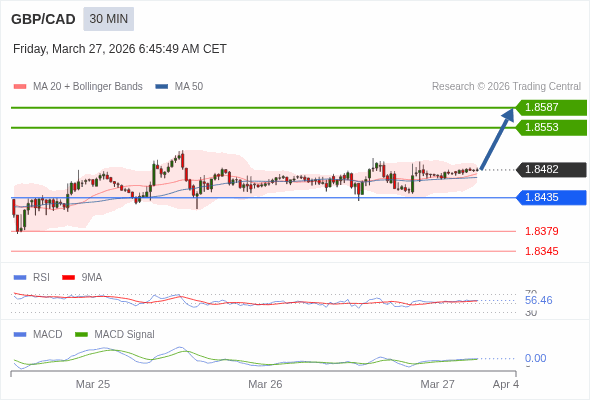Click the 1.8435 pivot price label
This screenshot has width=590, height=400.
tap(551, 198)
